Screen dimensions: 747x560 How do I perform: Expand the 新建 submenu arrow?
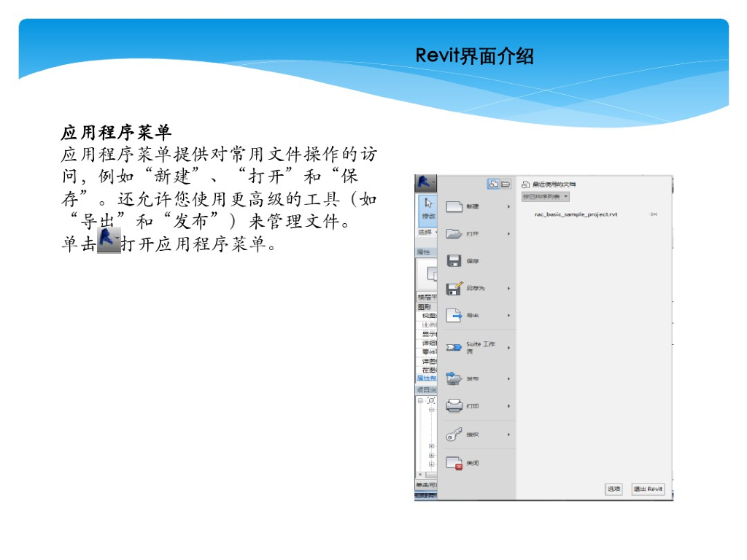(x=508, y=206)
